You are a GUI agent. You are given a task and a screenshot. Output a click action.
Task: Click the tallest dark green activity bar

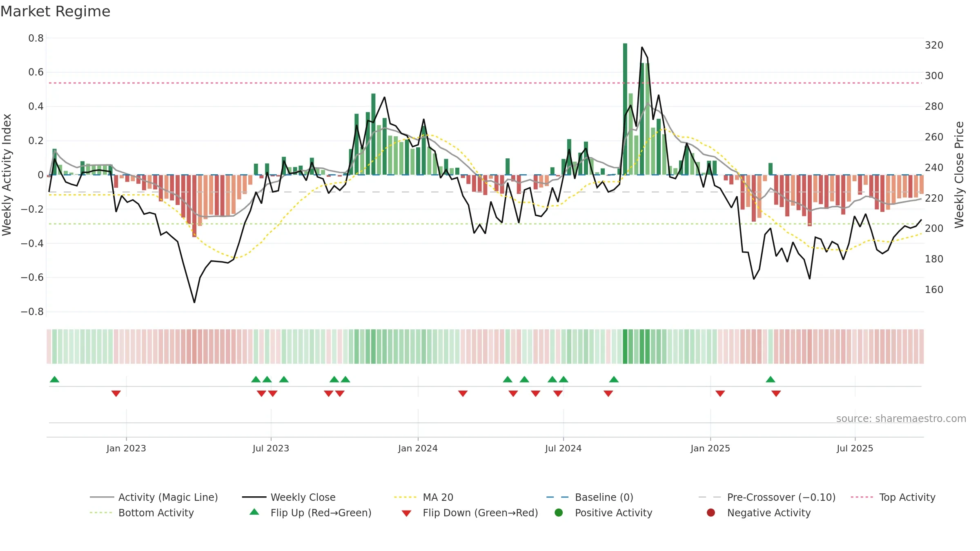coord(625,109)
